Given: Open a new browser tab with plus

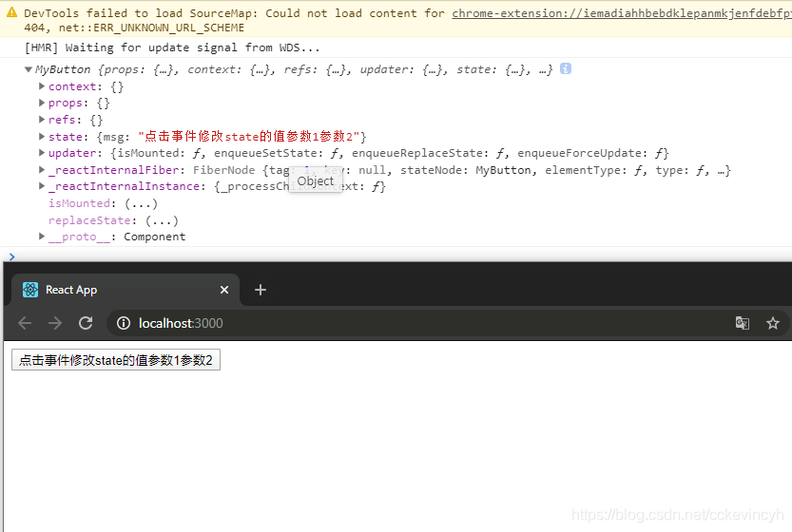Looking at the screenshot, I should 261,290.
